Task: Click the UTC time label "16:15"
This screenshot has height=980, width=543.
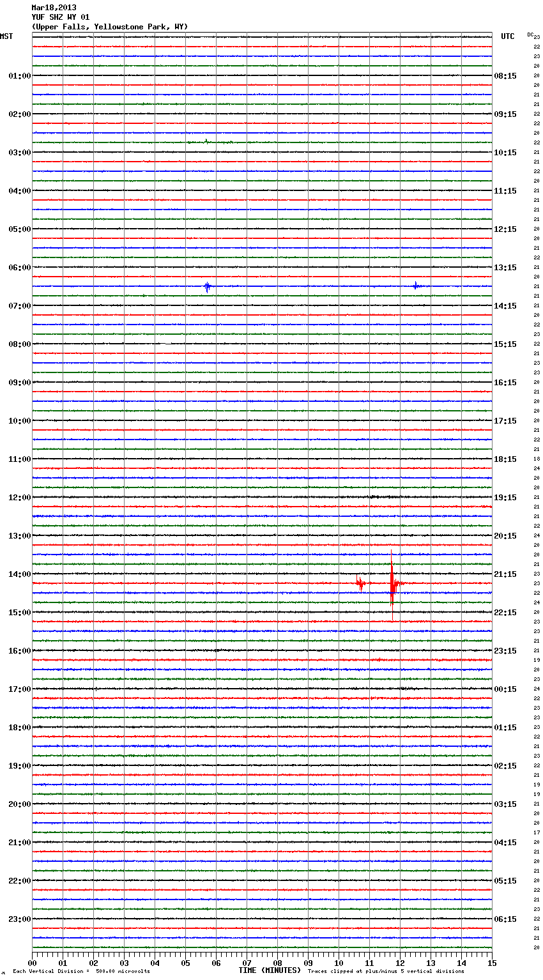Action: [505, 383]
